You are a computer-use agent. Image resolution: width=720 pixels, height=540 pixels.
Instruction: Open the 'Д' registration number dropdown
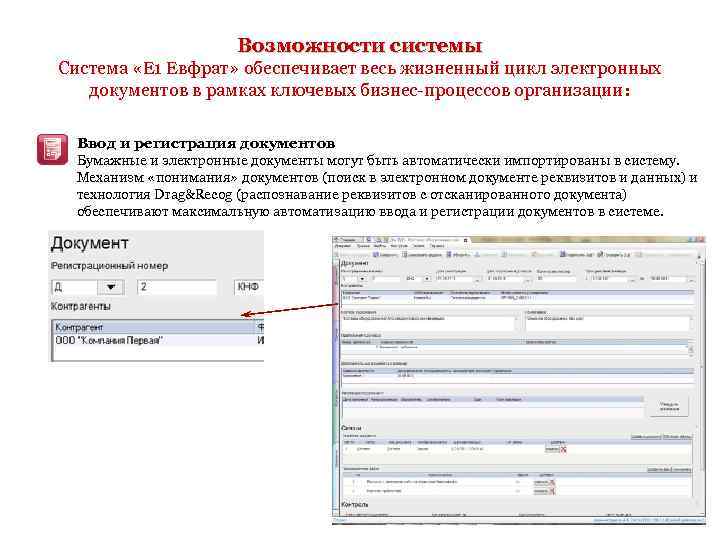(111, 287)
